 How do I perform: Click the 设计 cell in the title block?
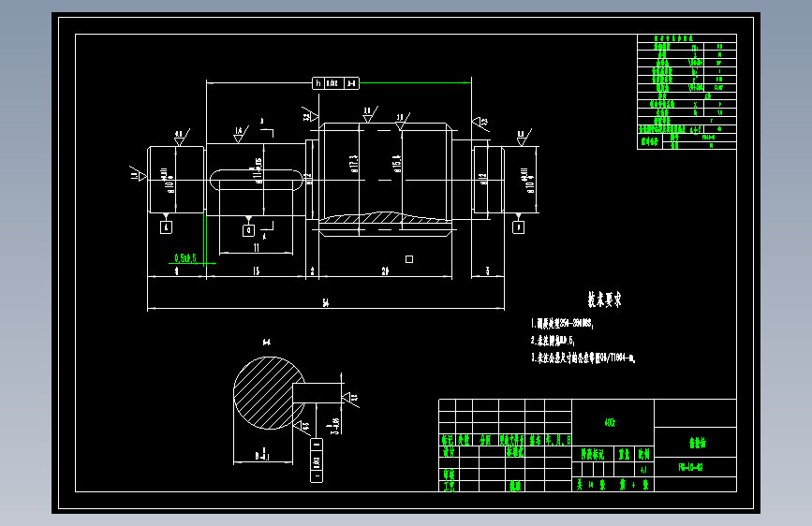pyautogui.click(x=449, y=451)
